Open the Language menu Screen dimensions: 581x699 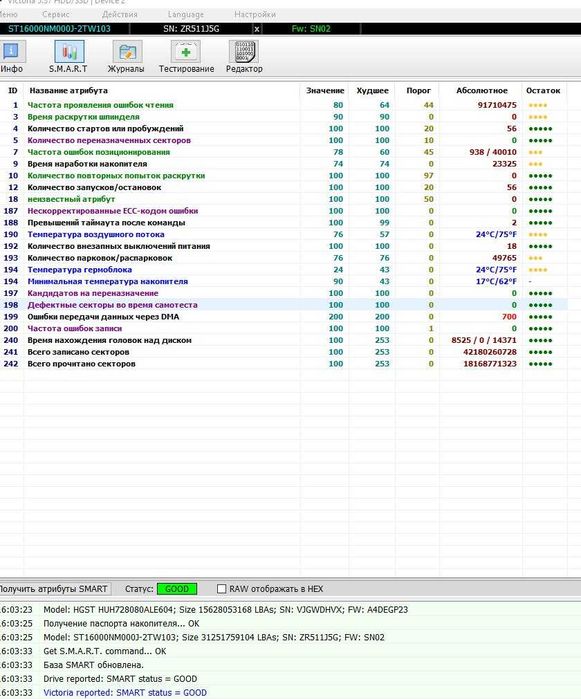click(185, 14)
